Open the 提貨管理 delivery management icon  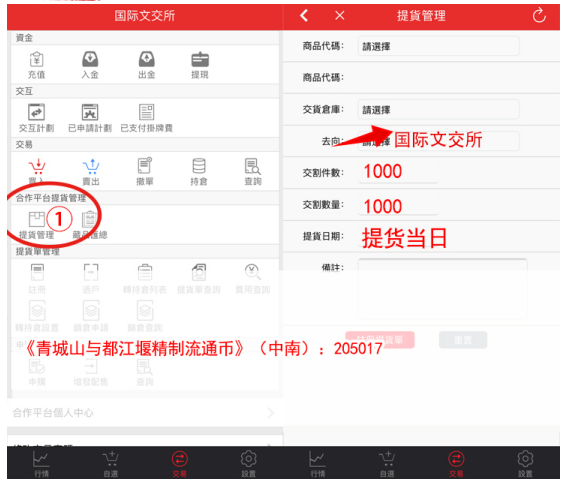coord(36,225)
